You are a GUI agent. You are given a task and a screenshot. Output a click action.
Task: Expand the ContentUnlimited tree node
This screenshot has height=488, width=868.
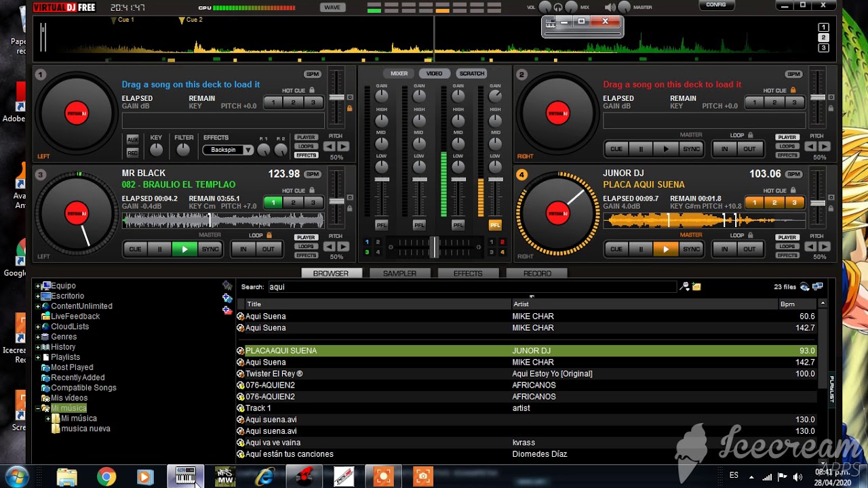[x=38, y=306]
